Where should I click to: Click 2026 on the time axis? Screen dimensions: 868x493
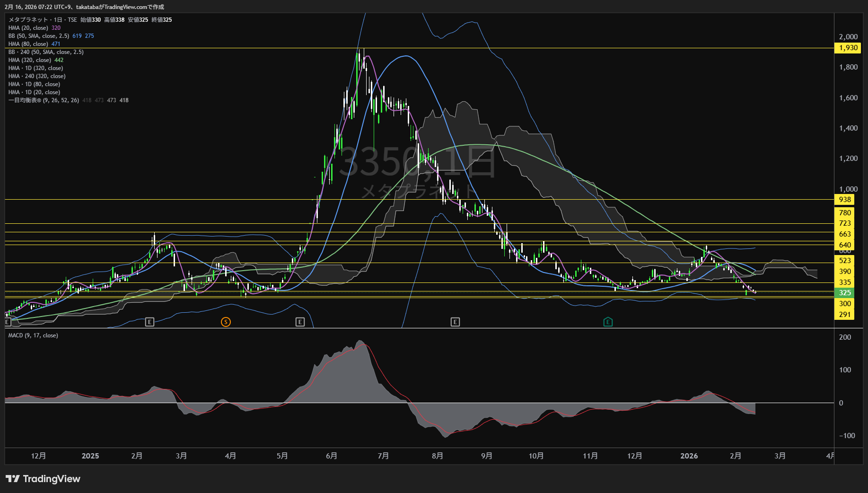[689, 456]
